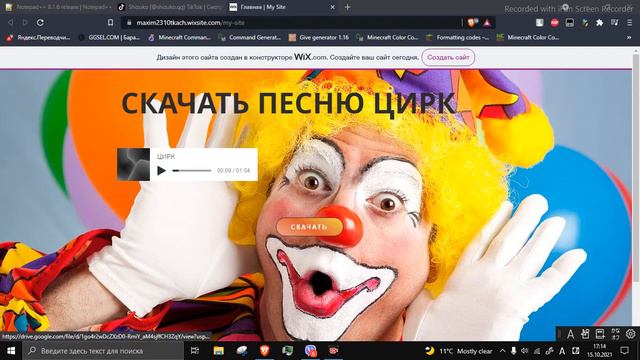
Task: Open a new browser tab
Action: [x=347, y=7]
